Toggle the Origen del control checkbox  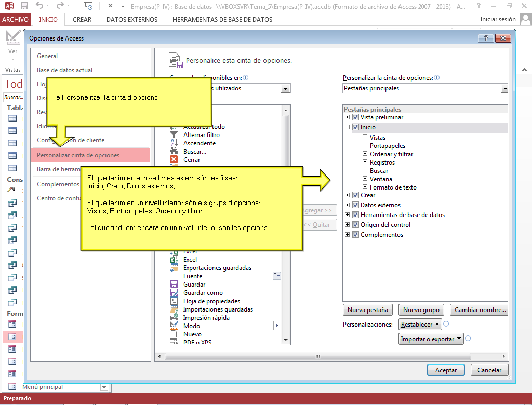tap(355, 224)
